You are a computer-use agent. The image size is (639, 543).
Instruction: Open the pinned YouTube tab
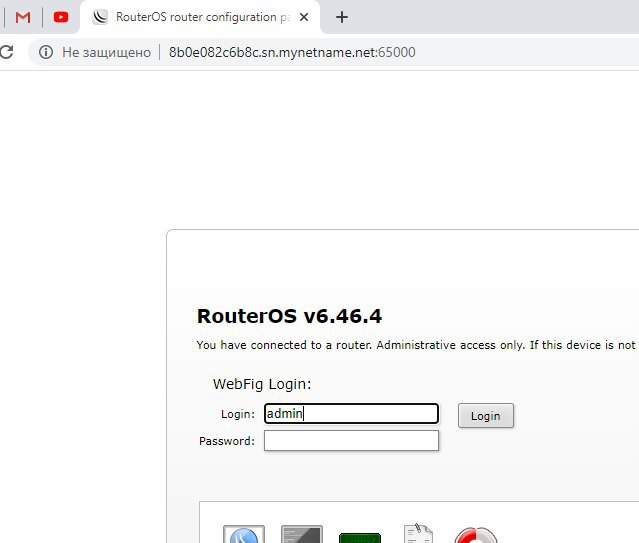(x=61, y=17)
